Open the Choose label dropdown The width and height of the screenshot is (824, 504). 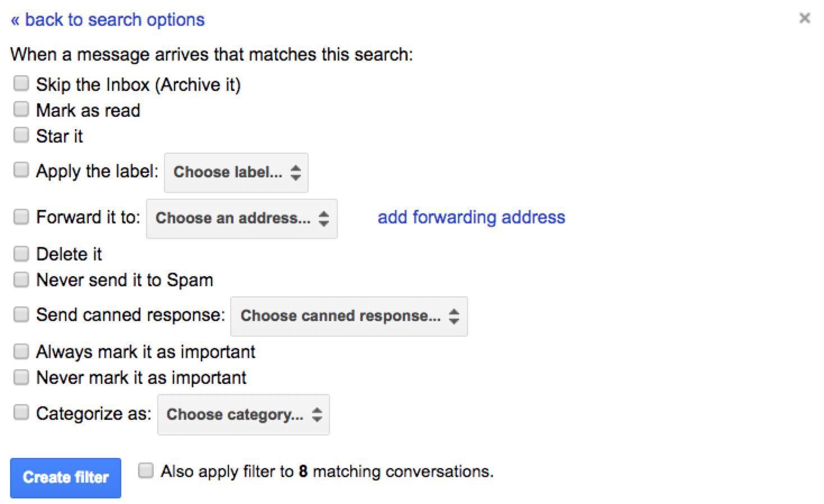(236, 172)
